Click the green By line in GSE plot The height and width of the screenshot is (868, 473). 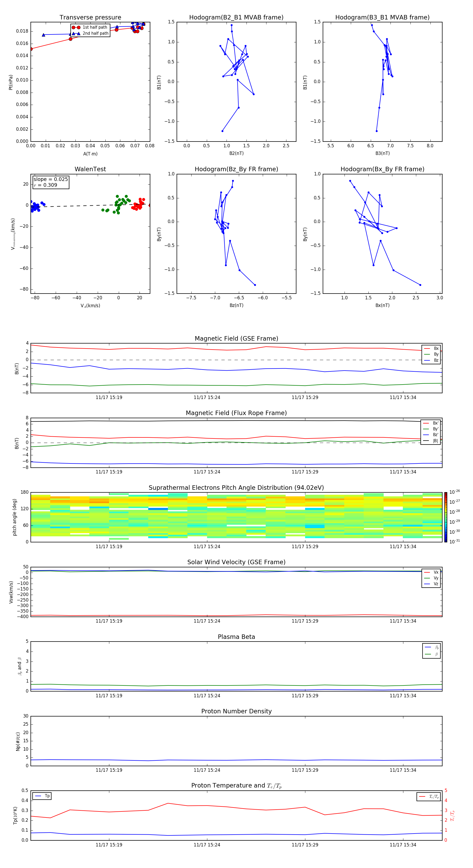click(x=236, y=385)
